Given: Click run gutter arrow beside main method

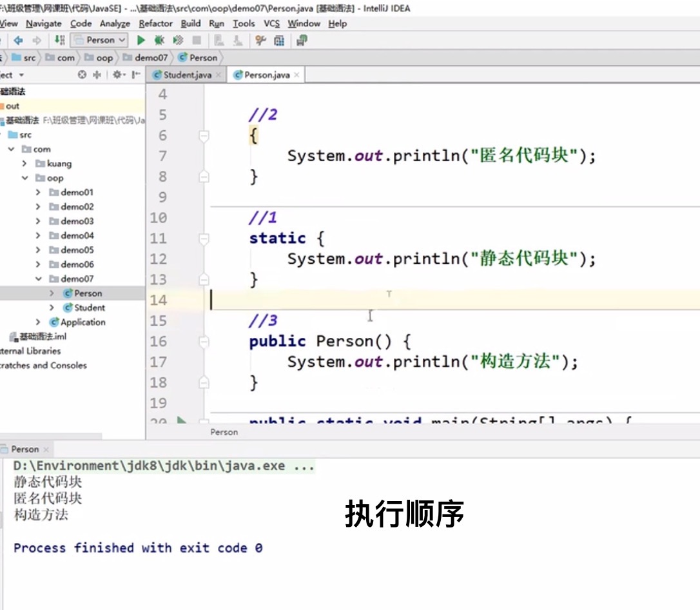Looking at the screenshot, I should 181,420.
